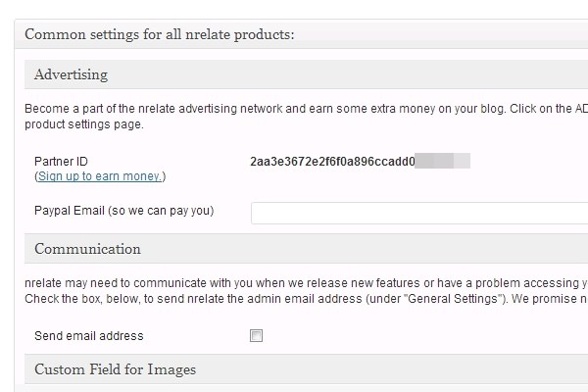Click the 'Send email address' label
Viewport: 588px width, 392px height.
89,336
